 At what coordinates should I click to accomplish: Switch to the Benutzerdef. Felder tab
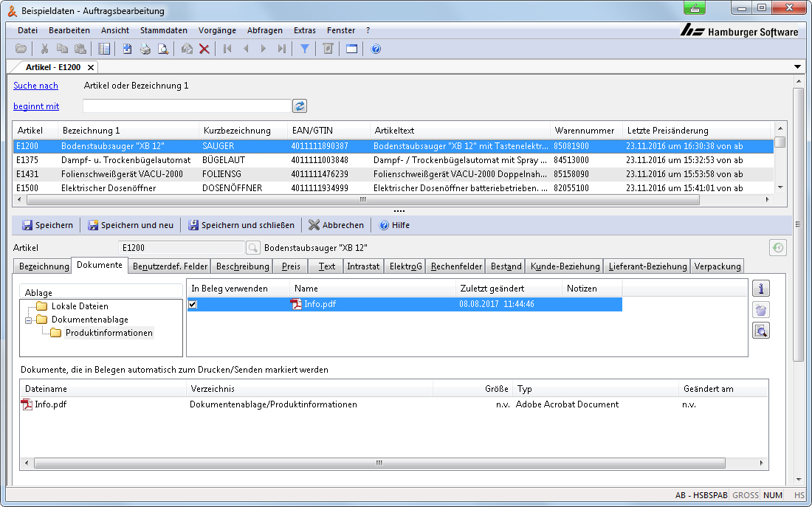click(x=170, y=266)
